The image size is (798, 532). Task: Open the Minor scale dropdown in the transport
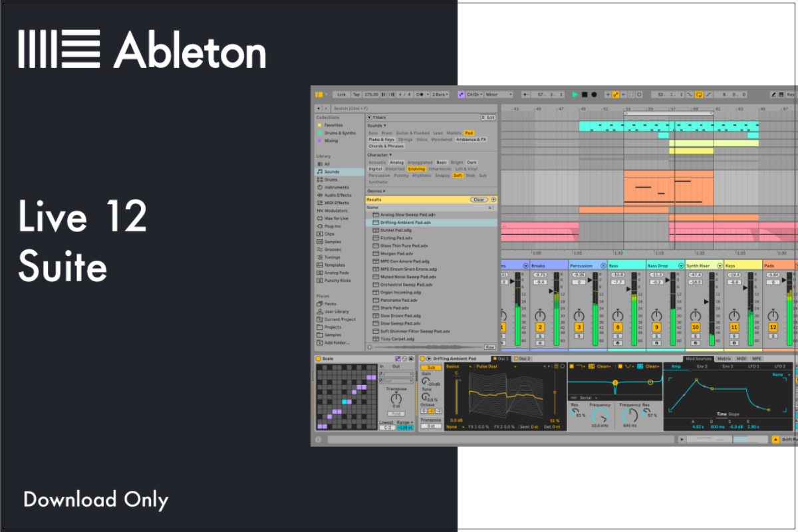[499, 94]
